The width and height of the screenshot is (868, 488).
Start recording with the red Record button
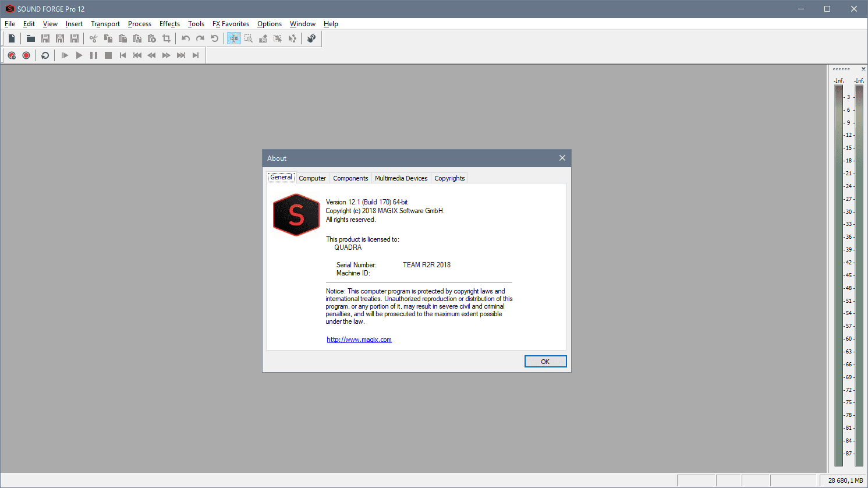[x=26, y=55]
